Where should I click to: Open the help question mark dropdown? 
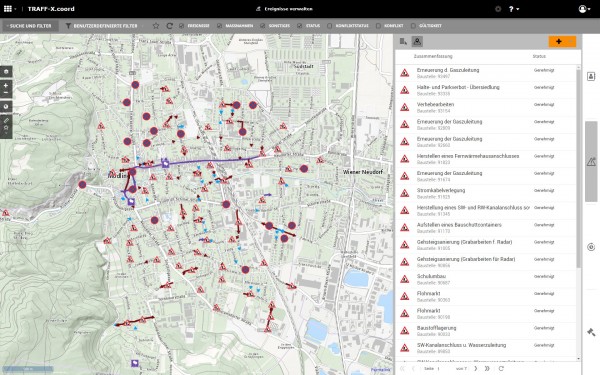click(514, 9)
